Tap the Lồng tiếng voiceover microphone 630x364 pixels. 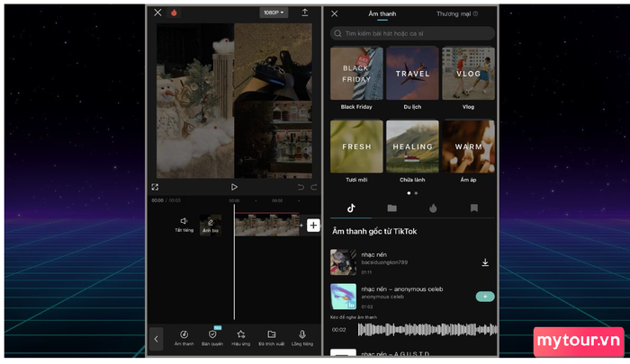(x=302, y=335)
